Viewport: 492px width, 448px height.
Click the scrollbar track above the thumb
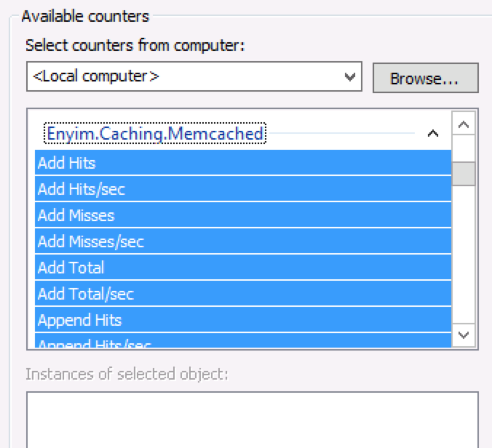click(464, 148)
